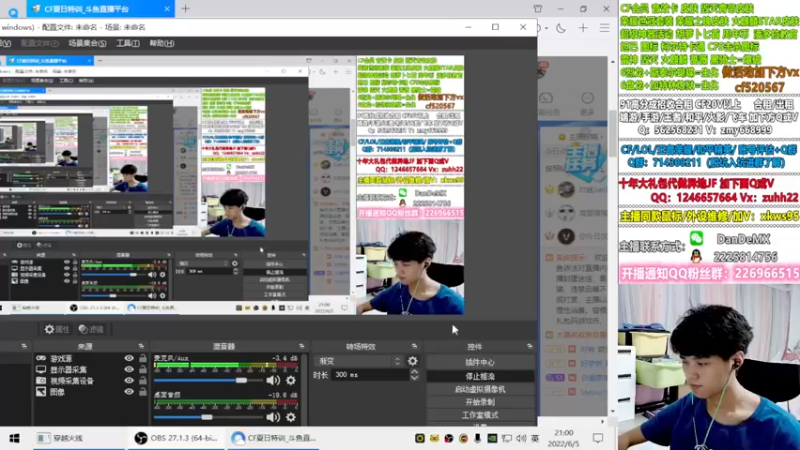The height and width of the screenshot is (450, 800).
Task: Open the volume speaker tray icon
Action: point(521,438)
